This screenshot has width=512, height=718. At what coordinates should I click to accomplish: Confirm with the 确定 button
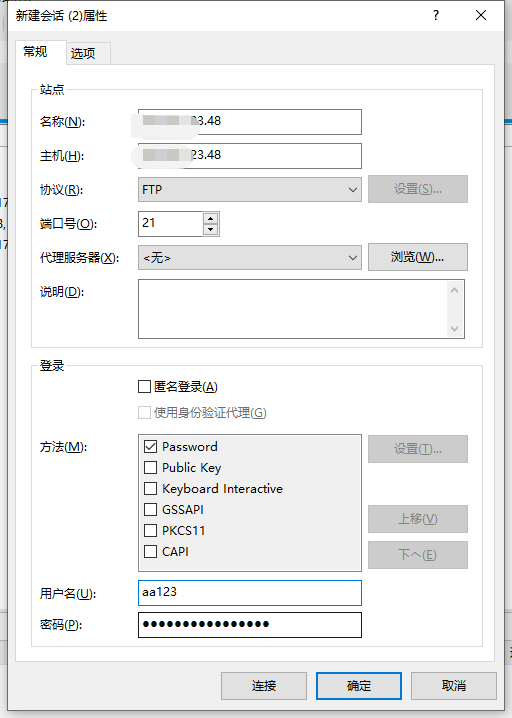[x=359, y=685]
